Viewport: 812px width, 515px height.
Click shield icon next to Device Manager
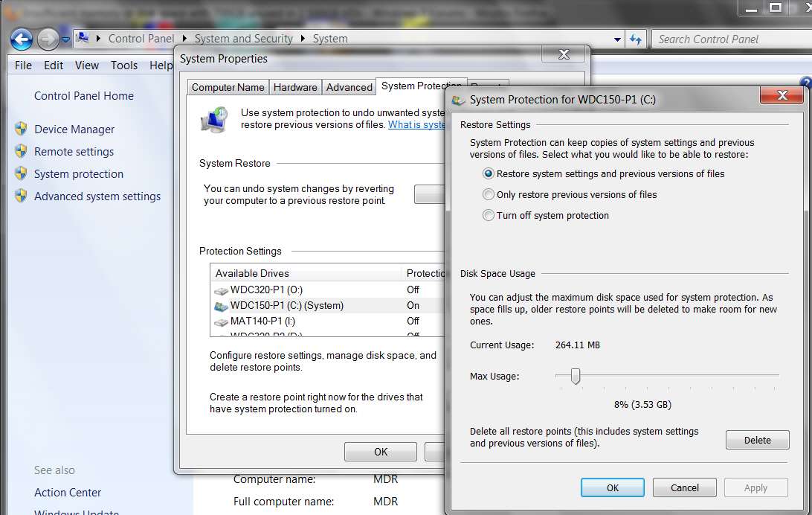tap(21, 129)
